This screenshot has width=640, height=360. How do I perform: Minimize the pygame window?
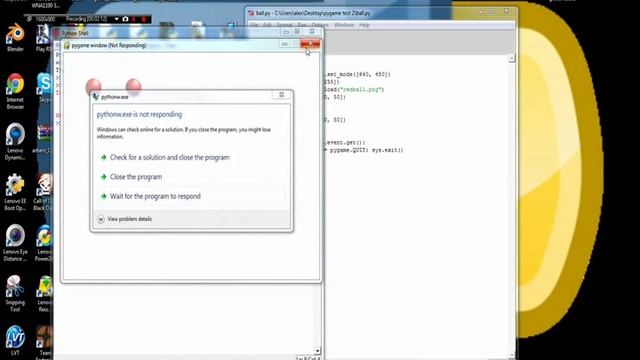(x=285, y=44)
